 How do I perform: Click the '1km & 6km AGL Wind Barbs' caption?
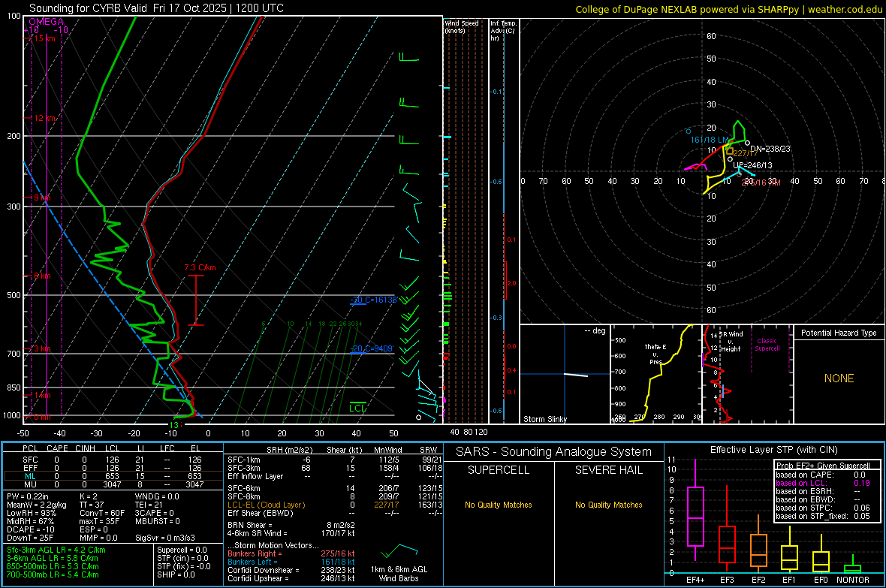point(399,574)
